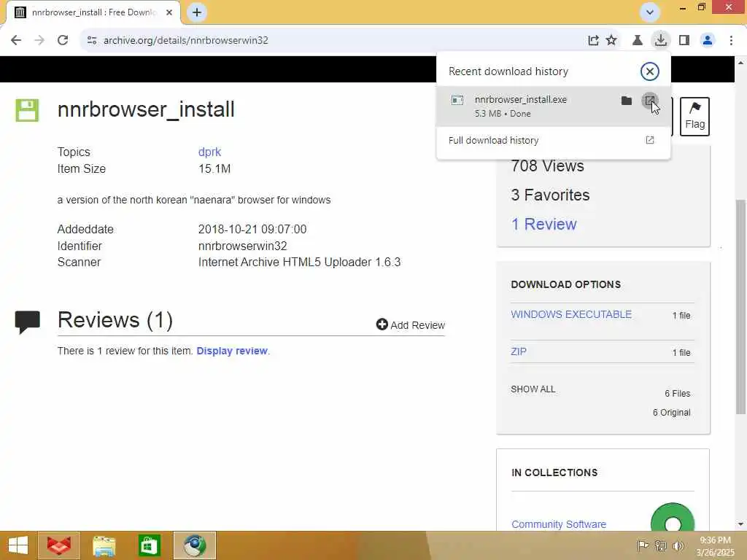This screenshot has width=747, height=560.
Task: Share this page using share icon
Action: point(593,41)
